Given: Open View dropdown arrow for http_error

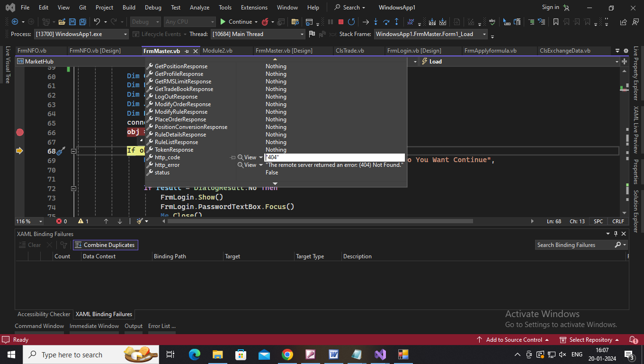Looking at the screenshot, I should (x=260, y=165).
